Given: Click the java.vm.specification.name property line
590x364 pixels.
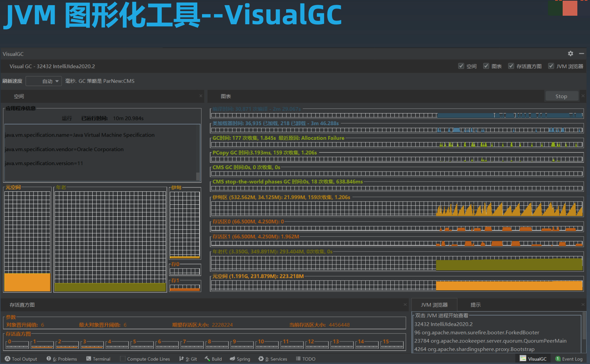Looking at the screenshot, I should [80, 135].
